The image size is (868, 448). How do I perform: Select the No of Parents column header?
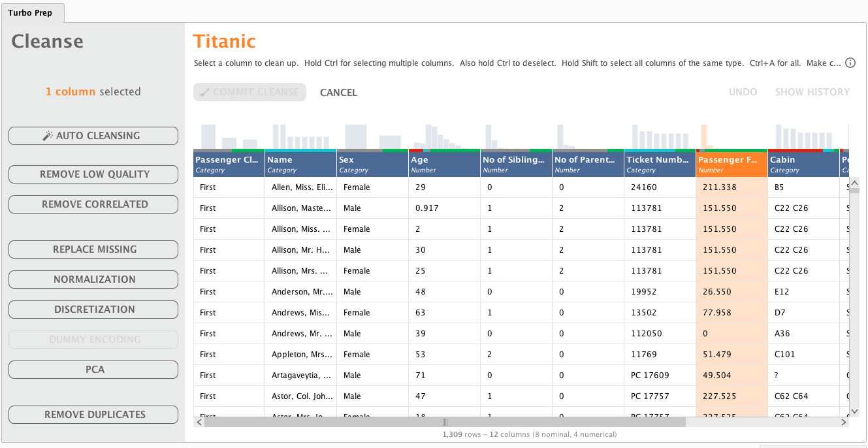588,165
